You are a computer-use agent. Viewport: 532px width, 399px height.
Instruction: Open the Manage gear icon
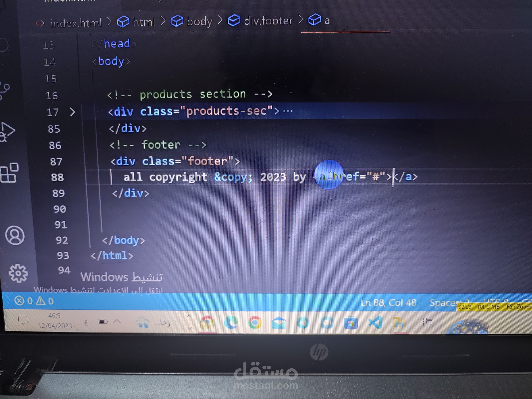(18, 273)
